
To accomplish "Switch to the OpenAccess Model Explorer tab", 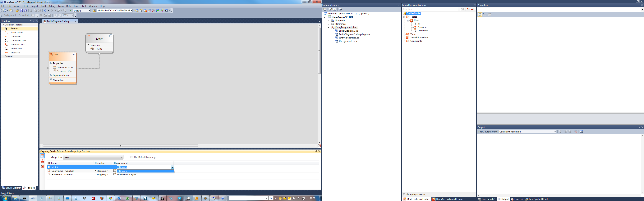I will [449, 199].
